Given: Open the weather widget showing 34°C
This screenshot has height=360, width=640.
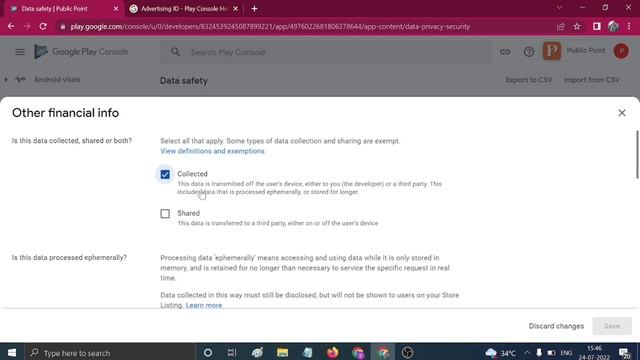Looking at the screenshot, I should pyautogui.click(x=501, y=353).
